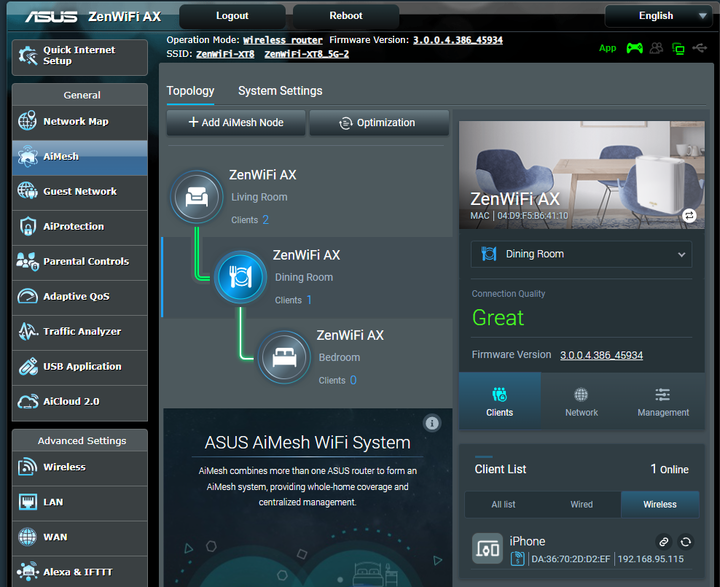This screenshot has width=720, height=587.
Task: Expand the Dining Room location dropdown
Action: (x=581, y=254)
